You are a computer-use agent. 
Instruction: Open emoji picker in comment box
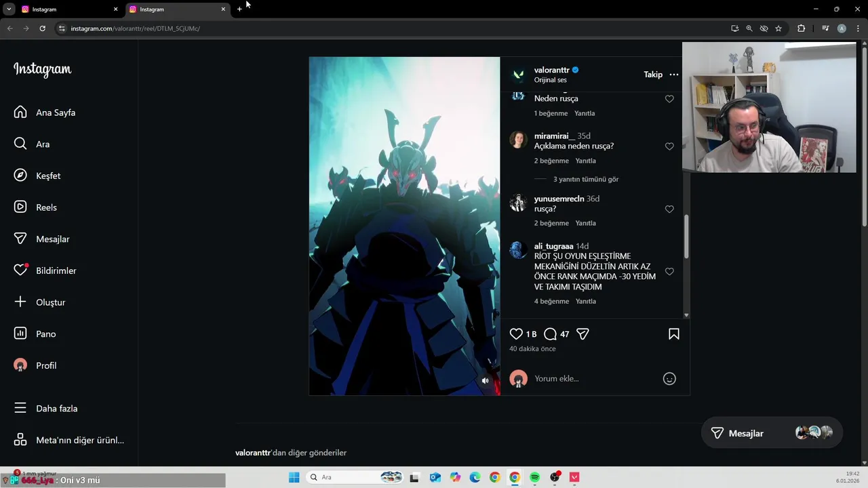[x=669, y=379]
